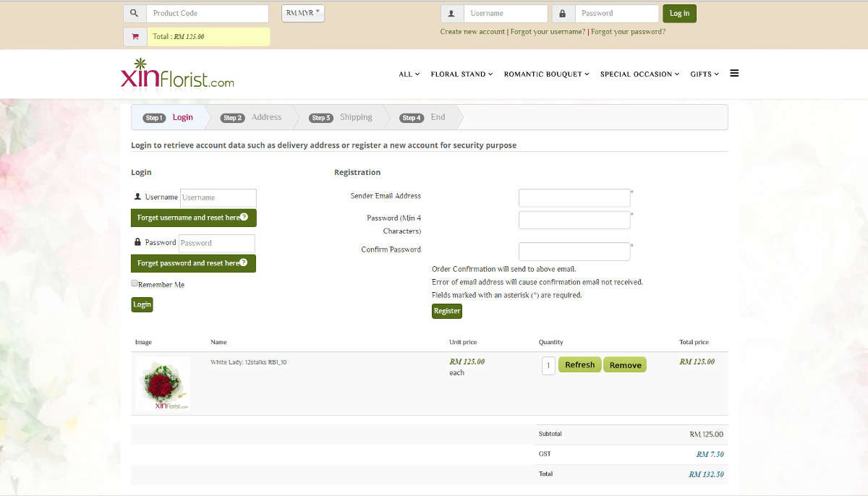Click the shopping cart icon
The height and width of the screenshot is (496, 868).
tap(135, 37)
